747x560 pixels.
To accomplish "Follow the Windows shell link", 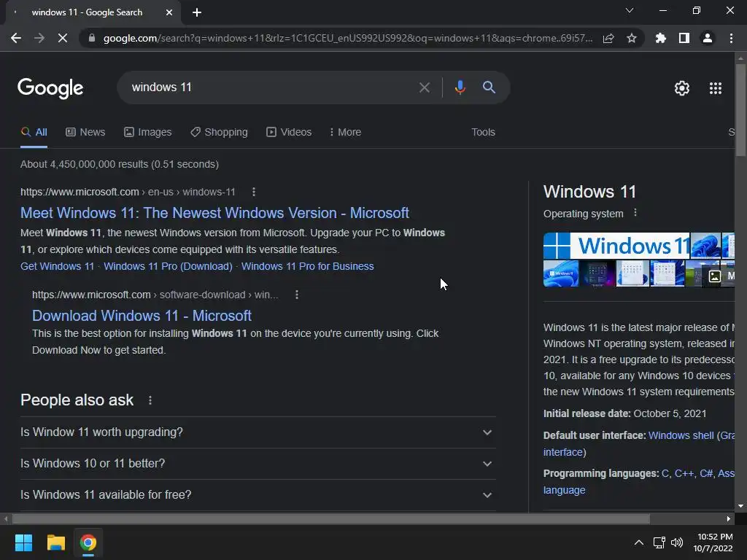I will [681, 435].
